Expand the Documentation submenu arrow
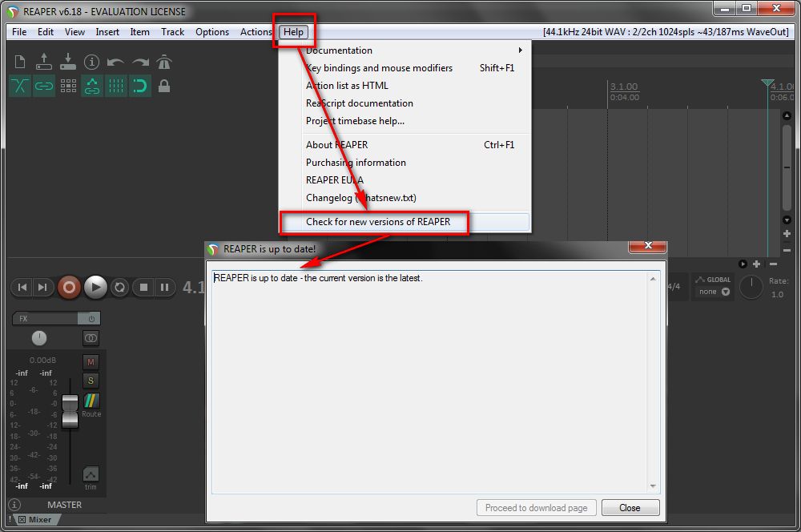 pos(520,50)
